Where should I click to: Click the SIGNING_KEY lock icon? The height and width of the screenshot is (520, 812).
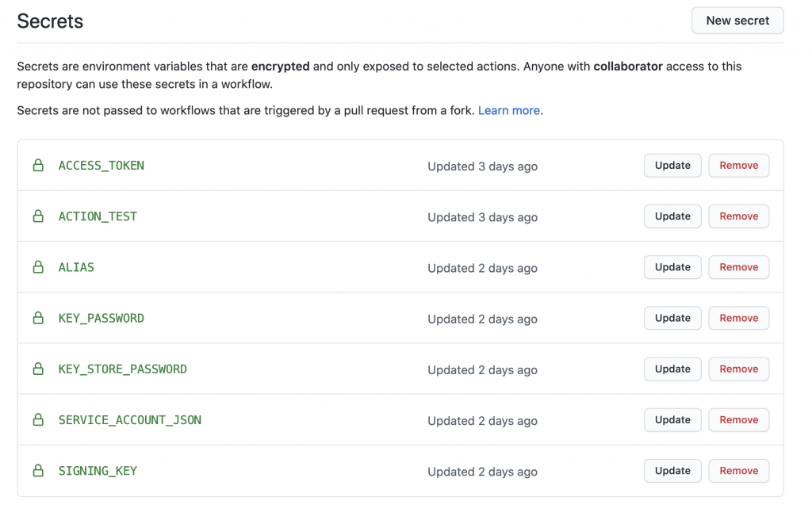38,471
